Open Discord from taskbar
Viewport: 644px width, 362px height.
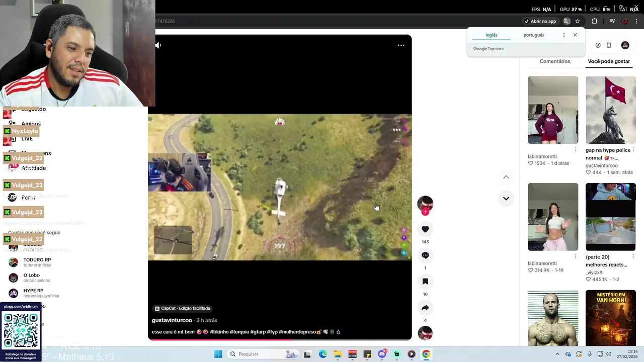click(x=382, y=354)
